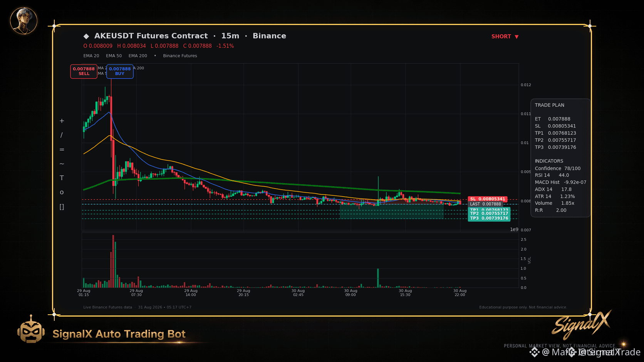Click the ATR 14 value 1.23%
This screenshot has width=644, height=362.
567,196
